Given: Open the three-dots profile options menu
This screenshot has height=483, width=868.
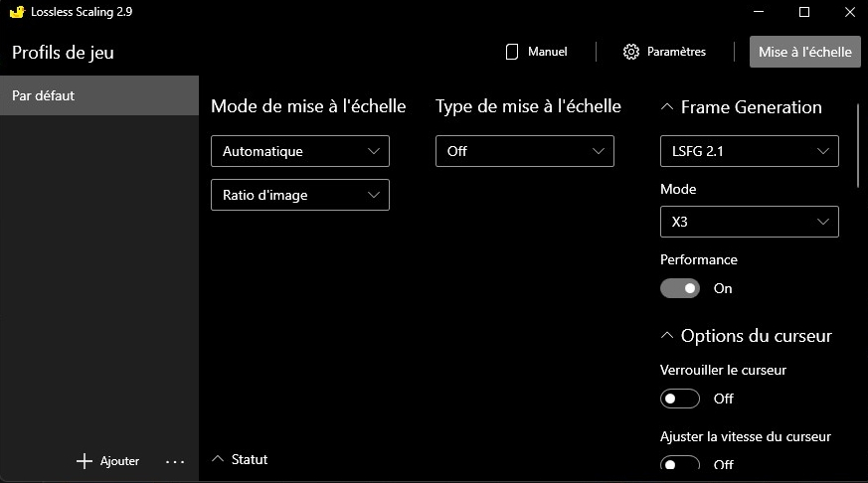Looking at the screenshot, I should 175,461.
